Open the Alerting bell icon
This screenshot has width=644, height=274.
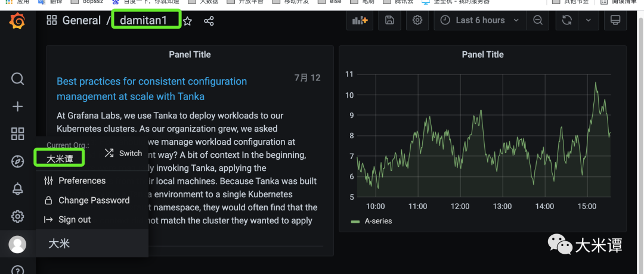click(x=18, y=189)
